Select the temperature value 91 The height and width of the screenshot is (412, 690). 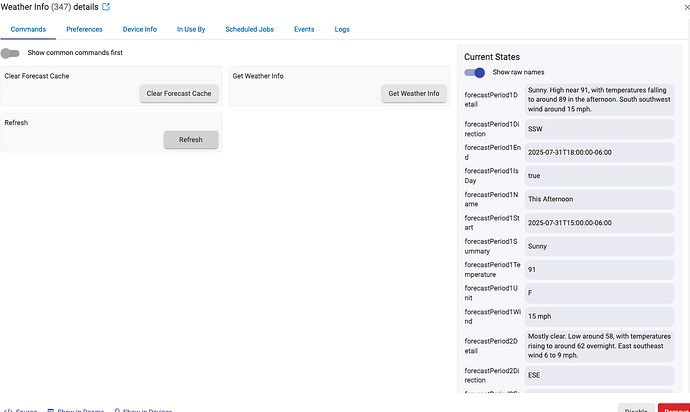[x=599, y=269]
